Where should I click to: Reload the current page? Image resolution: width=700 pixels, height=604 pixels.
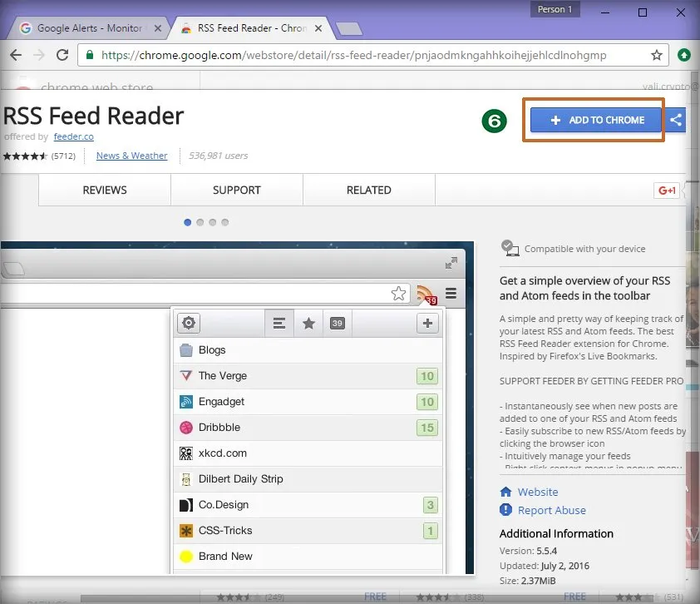coord(62,55)
